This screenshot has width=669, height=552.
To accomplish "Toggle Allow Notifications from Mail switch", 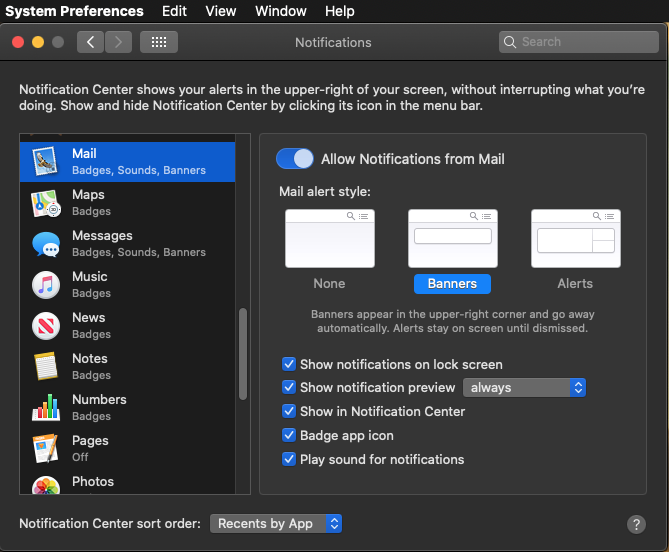I will 295,159.
